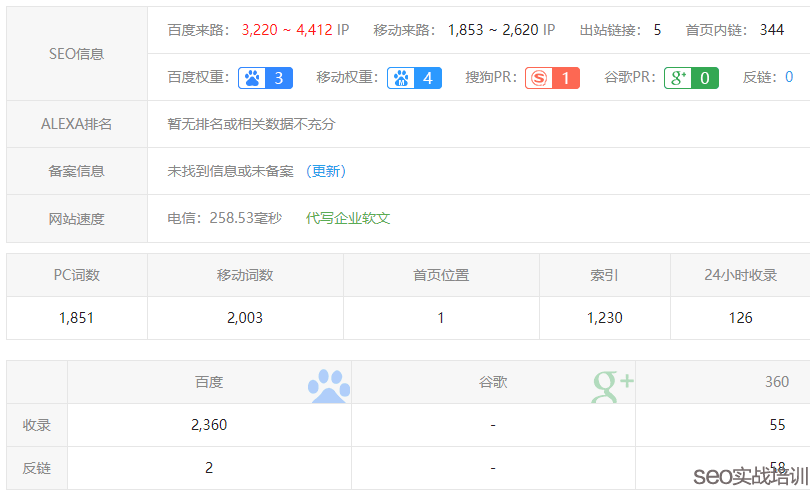Click the 反链 row label in bottom table
The image size is (810, 490).
37,468
